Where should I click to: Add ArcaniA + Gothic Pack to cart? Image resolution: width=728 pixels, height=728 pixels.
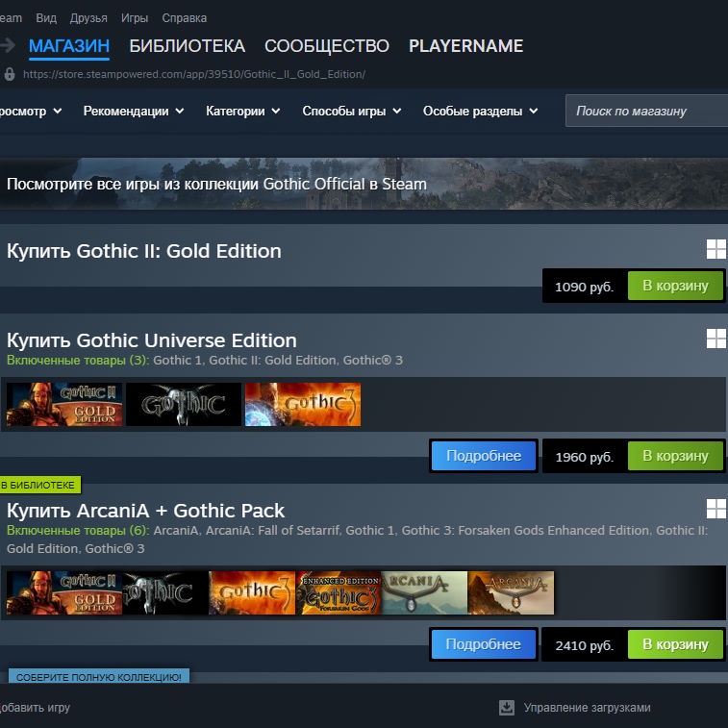pos(675,644)
